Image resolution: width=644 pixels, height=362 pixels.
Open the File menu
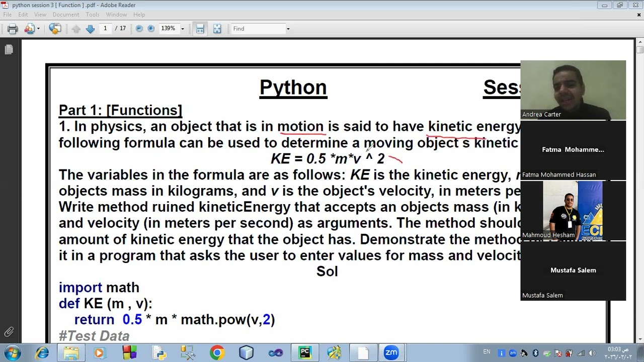point(8,15)
